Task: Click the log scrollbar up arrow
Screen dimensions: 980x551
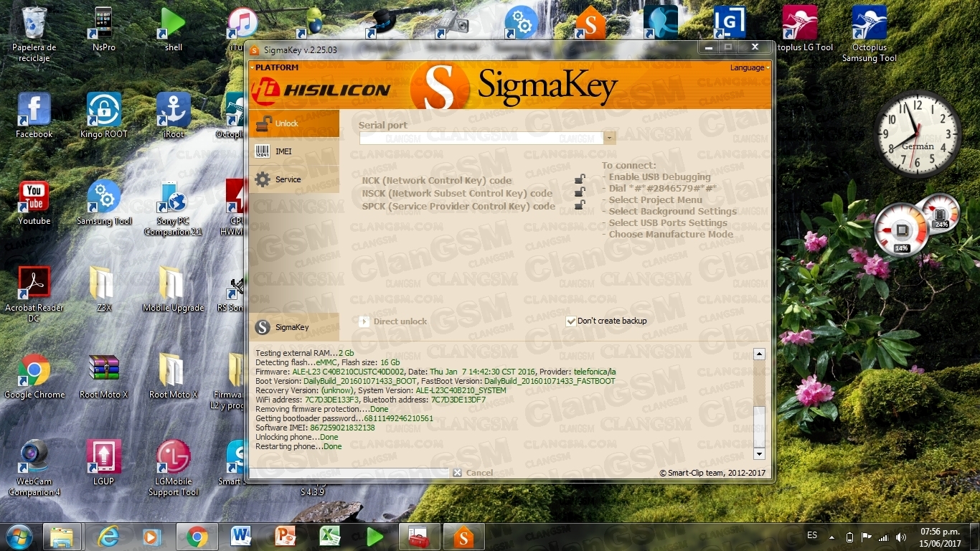Action: click(759, 354)
